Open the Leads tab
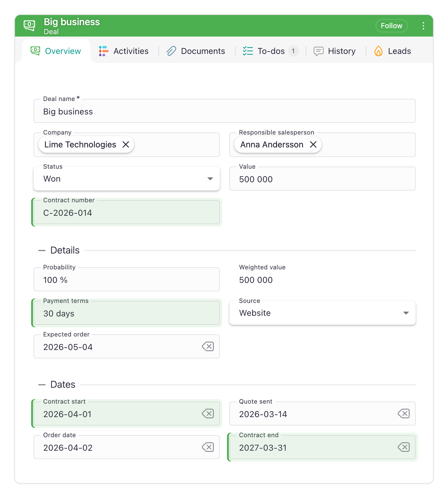Image resolution: width=448 pixels, height=498 pixels. click(x=392, y=51)
